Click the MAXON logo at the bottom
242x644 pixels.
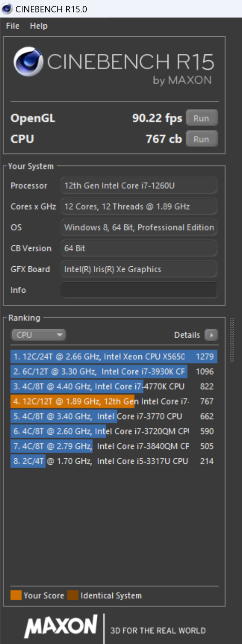pos(61,626)
